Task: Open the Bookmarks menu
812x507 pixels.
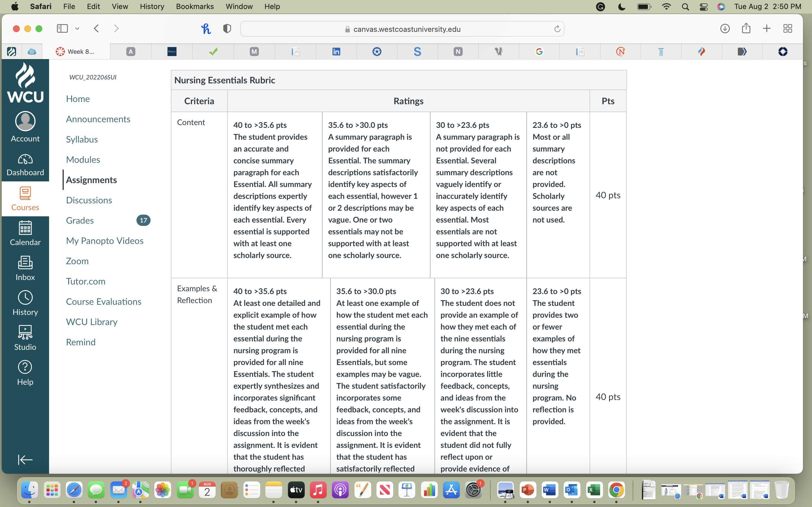Action: pyautogui.click(x=195, y=6)
